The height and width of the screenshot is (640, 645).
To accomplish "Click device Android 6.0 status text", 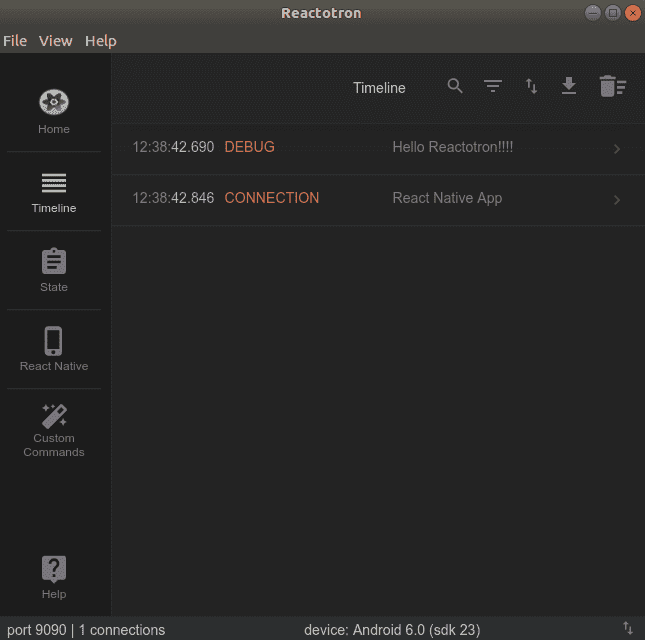I will 394,630.
